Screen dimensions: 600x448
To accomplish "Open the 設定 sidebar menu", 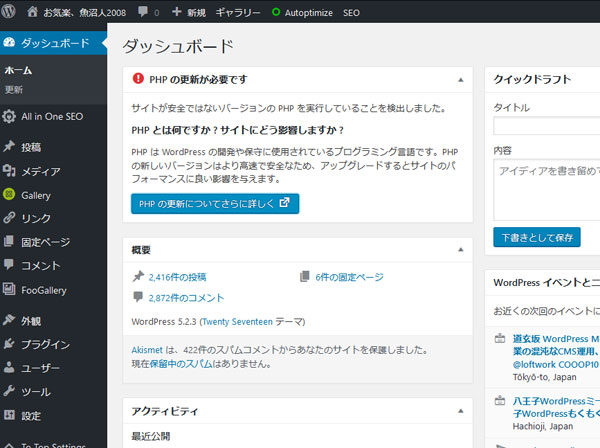I will coord(31,416).
